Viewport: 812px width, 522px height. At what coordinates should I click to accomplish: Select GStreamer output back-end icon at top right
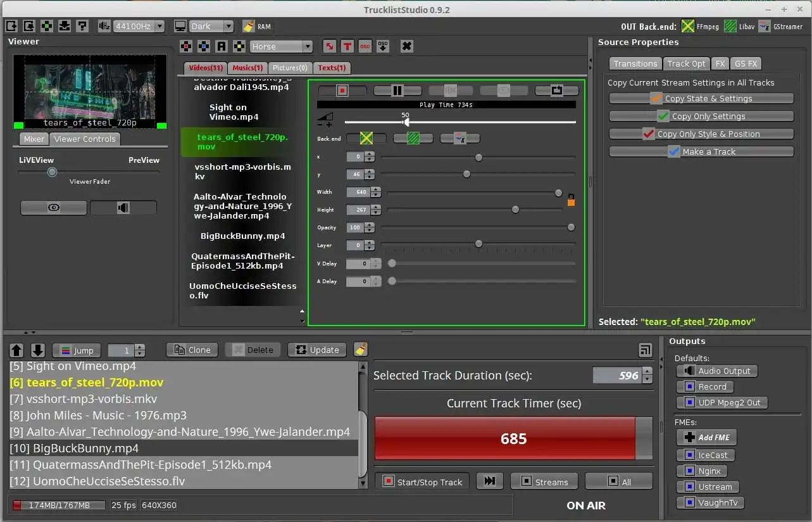765,27
